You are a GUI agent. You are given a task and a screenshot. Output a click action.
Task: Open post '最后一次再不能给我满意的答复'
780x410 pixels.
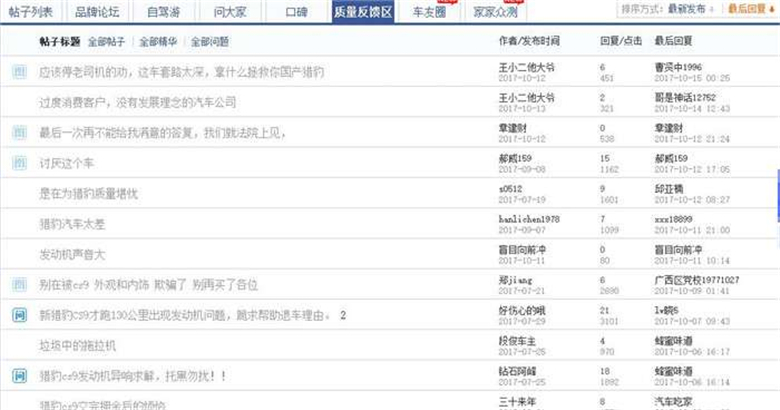pyautogui.click(x=162, y=133)
